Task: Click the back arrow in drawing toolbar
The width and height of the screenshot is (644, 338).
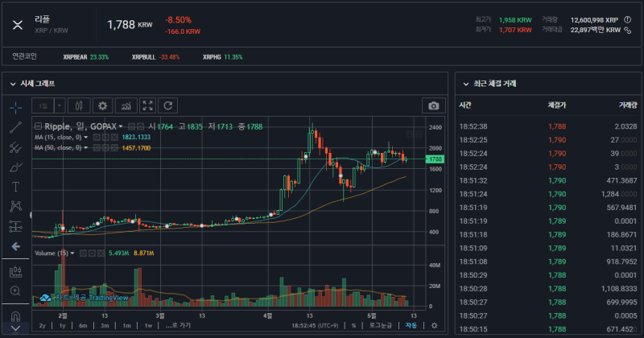Action: (x=15, y=246)
